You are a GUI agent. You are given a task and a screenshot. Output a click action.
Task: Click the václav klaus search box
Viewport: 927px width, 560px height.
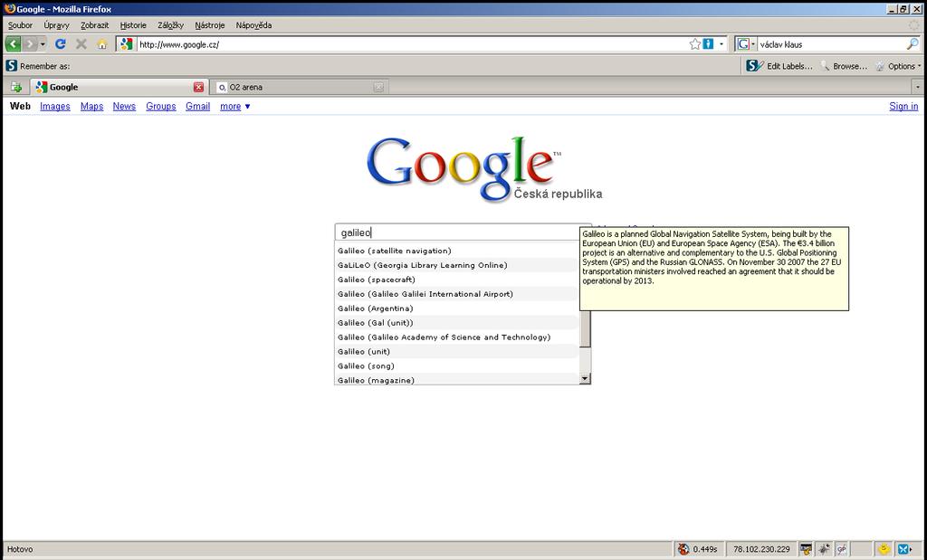pyautogui.click(x=831, y=44)
